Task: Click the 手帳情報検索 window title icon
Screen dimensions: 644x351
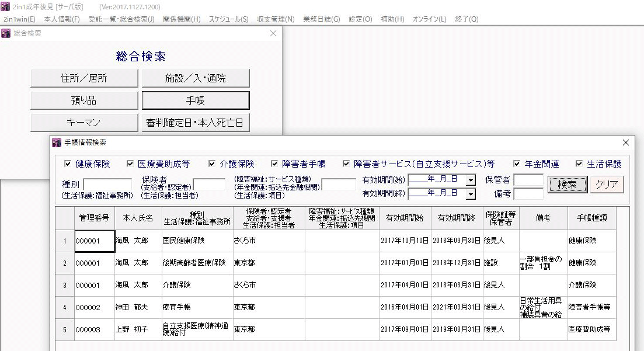Action: point(57,143)
